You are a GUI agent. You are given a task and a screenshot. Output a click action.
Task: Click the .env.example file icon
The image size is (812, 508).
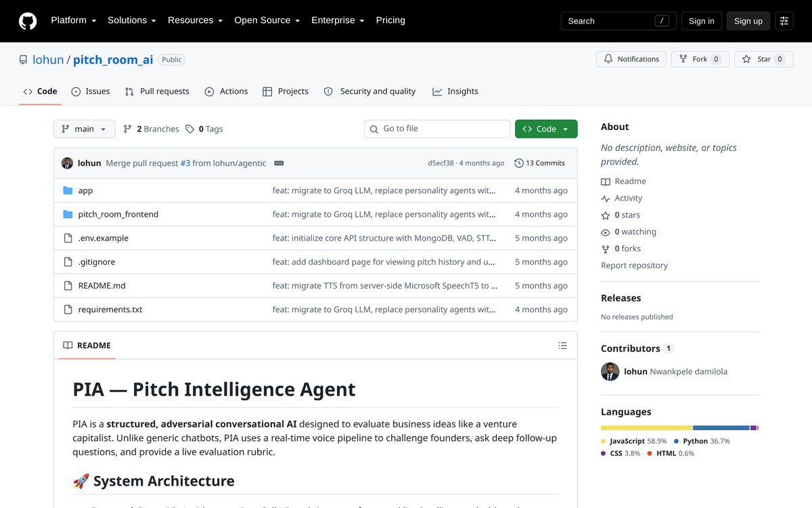pos(68,238)
